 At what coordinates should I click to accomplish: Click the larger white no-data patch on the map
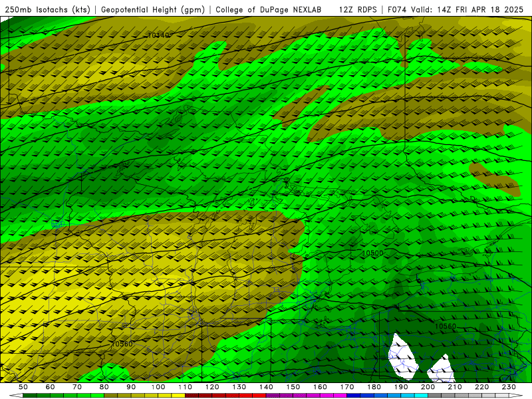pyautogui.click(x=402, y=357)
